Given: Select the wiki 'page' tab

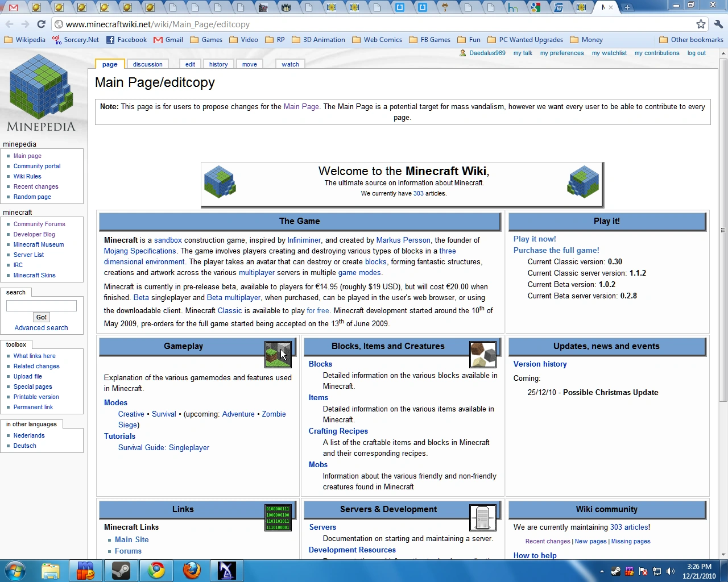Looking at the screenshot, I should (110, 64).
